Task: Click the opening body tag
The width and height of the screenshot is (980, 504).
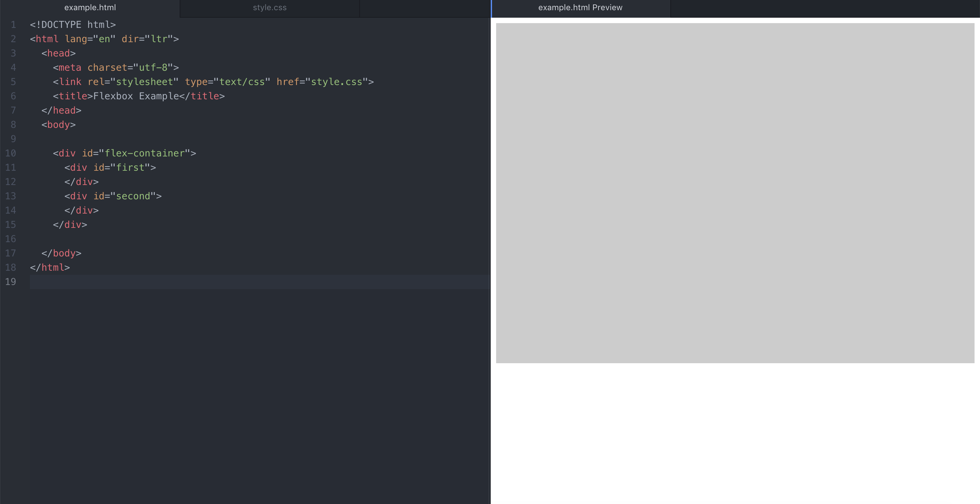Action: tap(59, 125)
